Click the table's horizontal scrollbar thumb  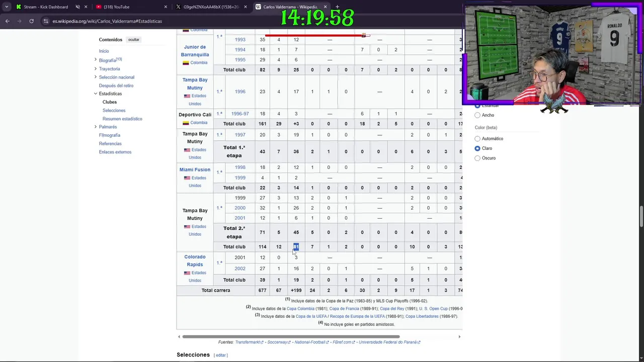click(x=291, y=337)
